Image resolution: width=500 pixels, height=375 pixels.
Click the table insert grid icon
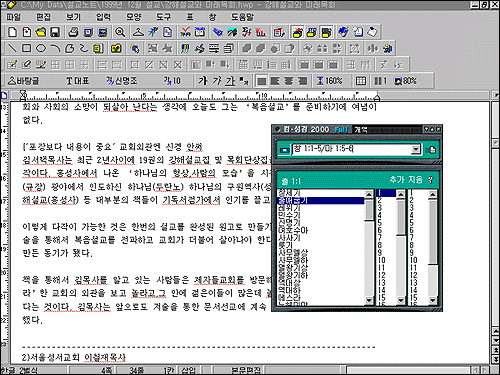361,81
